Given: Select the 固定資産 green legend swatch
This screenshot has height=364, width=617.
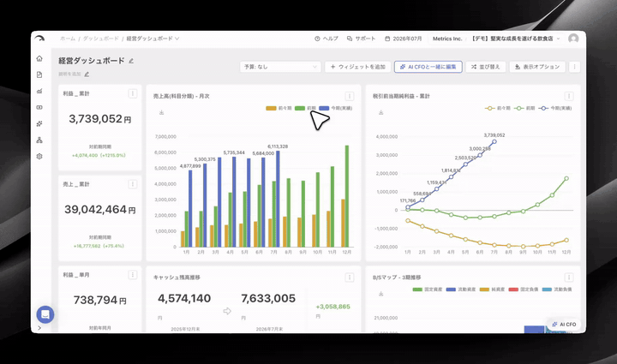Looking at the screenshot, I should 417,289.
